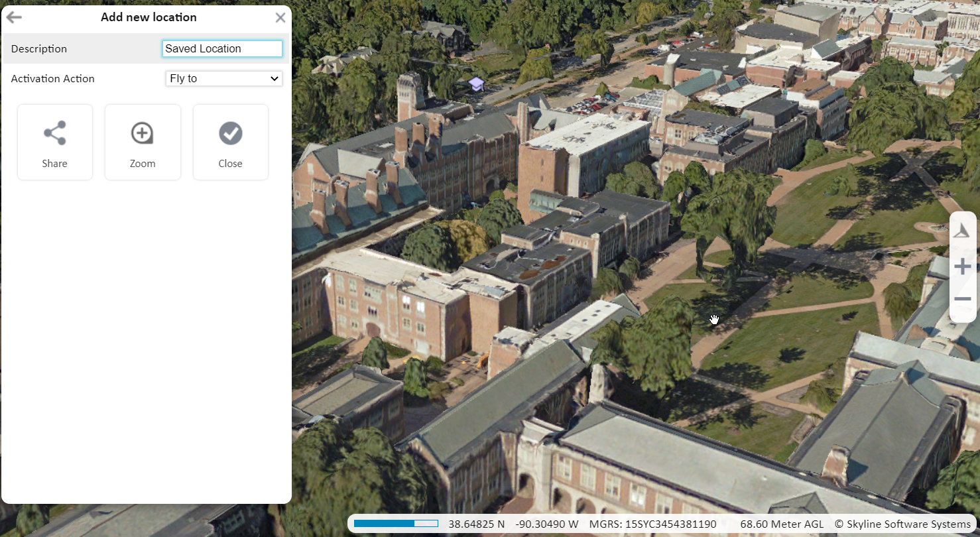
Task: Click the purple graduation cap marker
Action: pyautogui.click(x=476, y=84)
